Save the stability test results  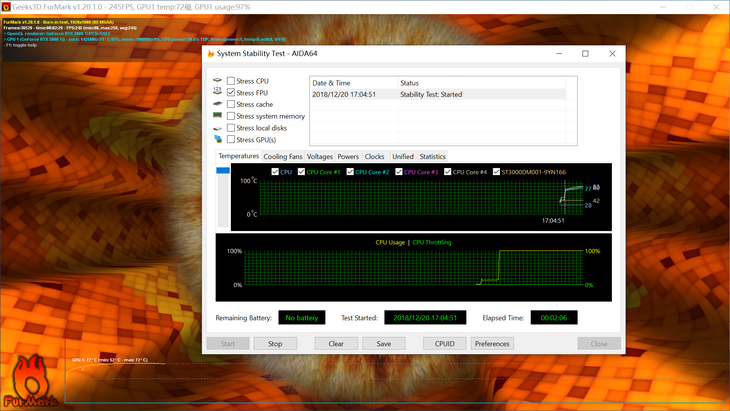tap(384, 344)
